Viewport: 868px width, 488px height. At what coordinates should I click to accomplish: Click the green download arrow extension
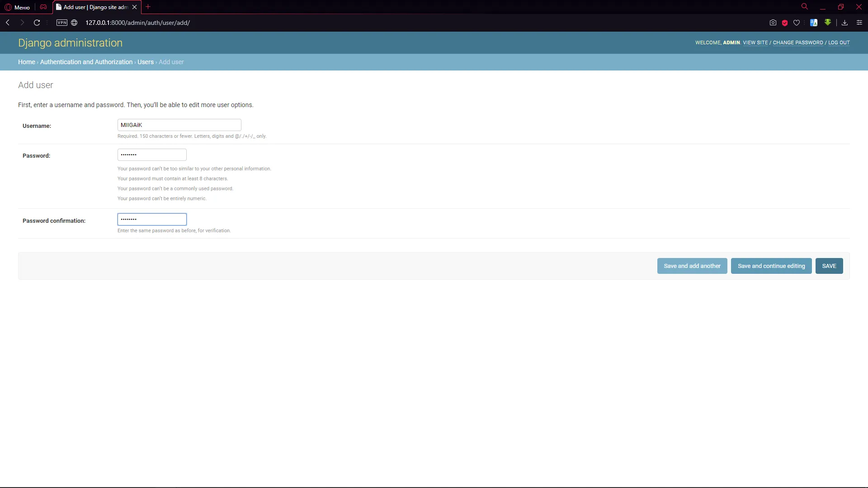(828, 22)
